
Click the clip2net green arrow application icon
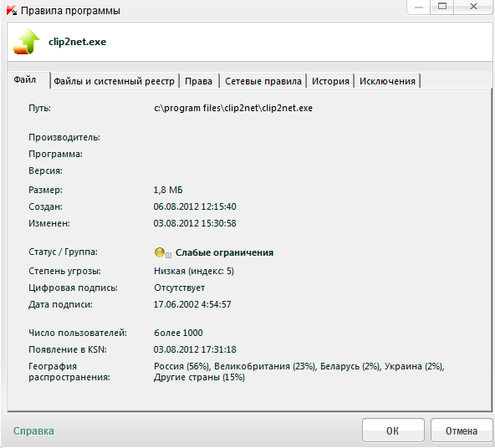click(x=27, y=42)
